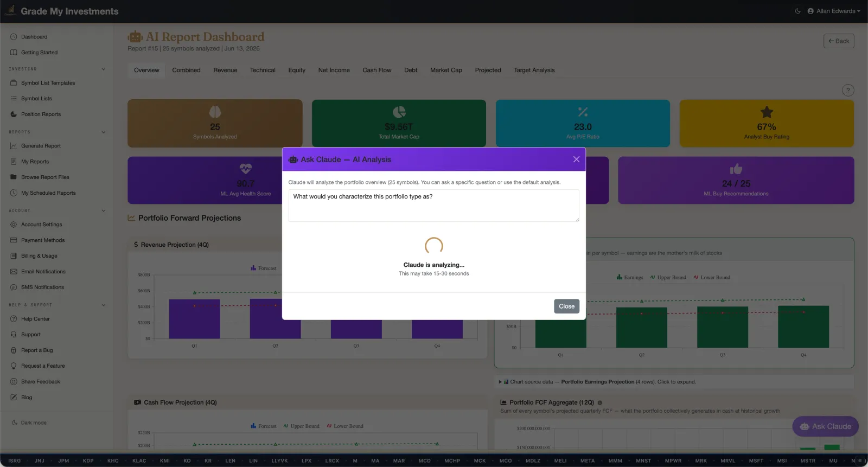Click the MSFT symbol in the ticker bar
Image resolution: width=868 pixels, height=467 pixels.
[x=756, y=461]
